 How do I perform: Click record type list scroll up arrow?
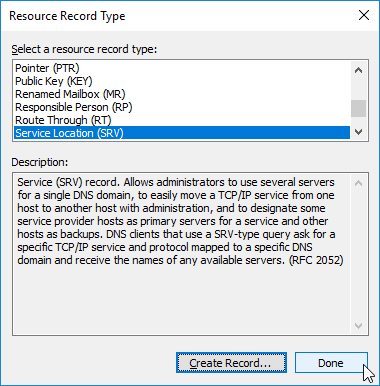(359, 70)
